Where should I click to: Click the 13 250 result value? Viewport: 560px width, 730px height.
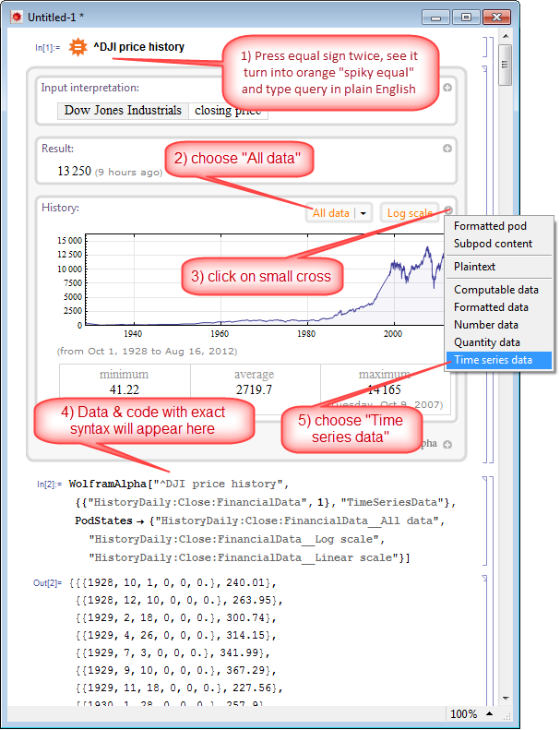74,171
